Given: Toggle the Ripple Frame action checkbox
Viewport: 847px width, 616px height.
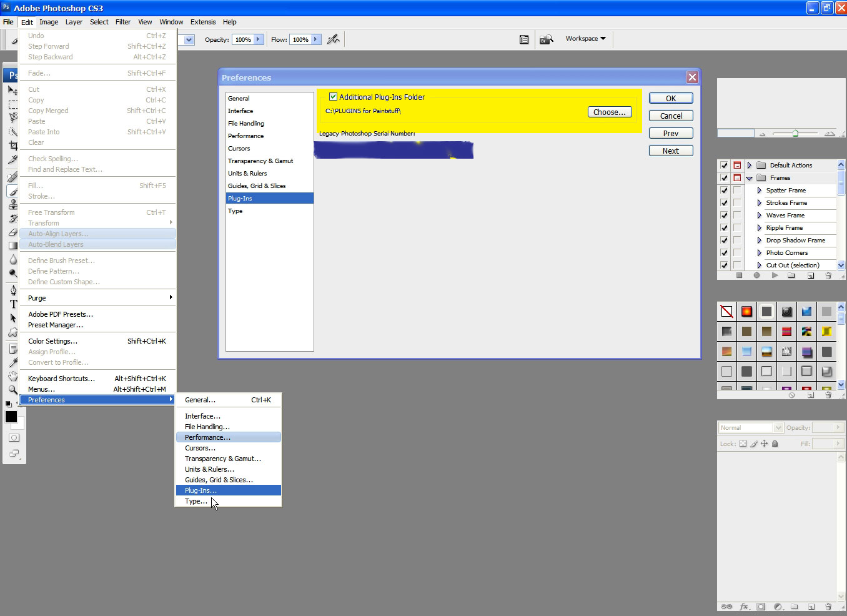Looking at the screenshot, I should click(x=724, y=228).
